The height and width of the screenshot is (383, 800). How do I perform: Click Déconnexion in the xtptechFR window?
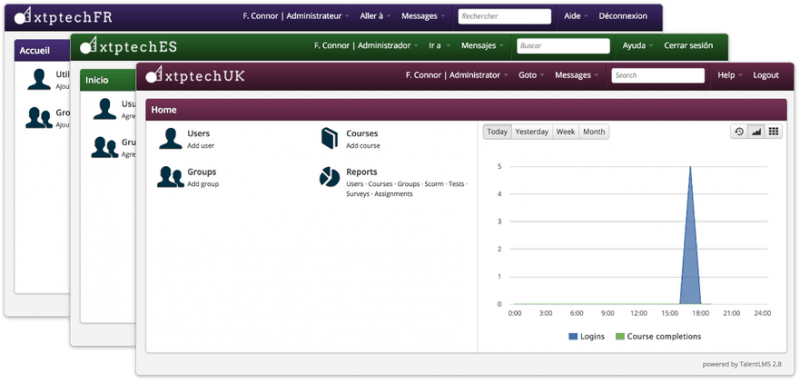pos(623,16)
